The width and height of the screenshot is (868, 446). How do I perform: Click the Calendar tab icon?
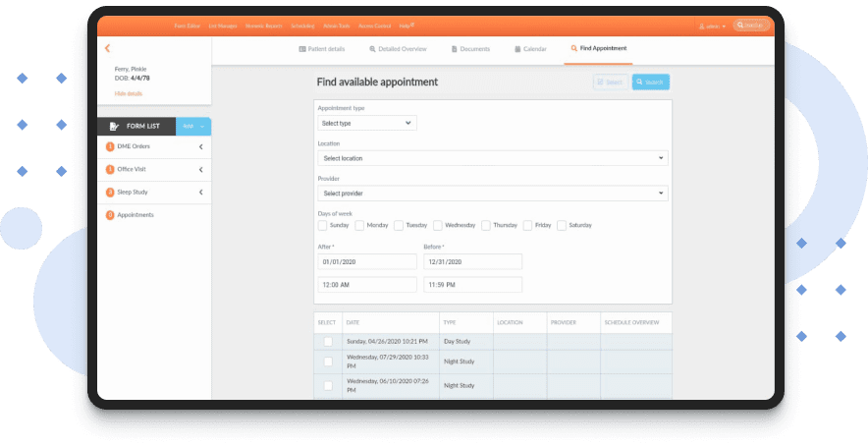pyautogui.click(x=517, y=49)
